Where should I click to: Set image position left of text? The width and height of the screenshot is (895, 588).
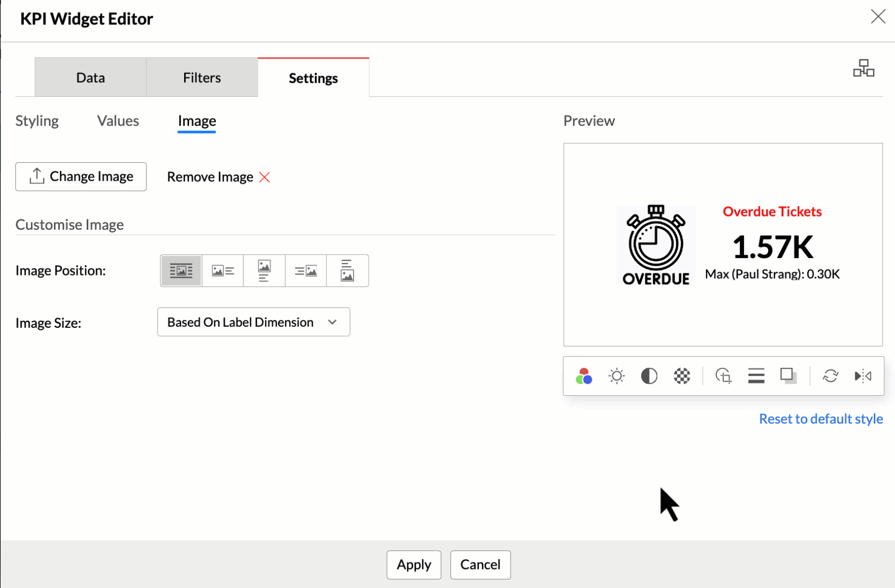point(223,271)
